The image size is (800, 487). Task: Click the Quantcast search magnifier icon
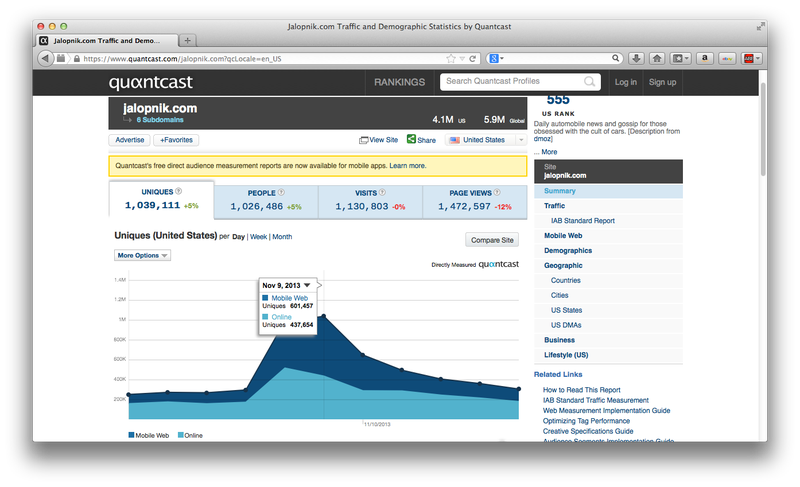pyautogui.click(x=589, y=82)
